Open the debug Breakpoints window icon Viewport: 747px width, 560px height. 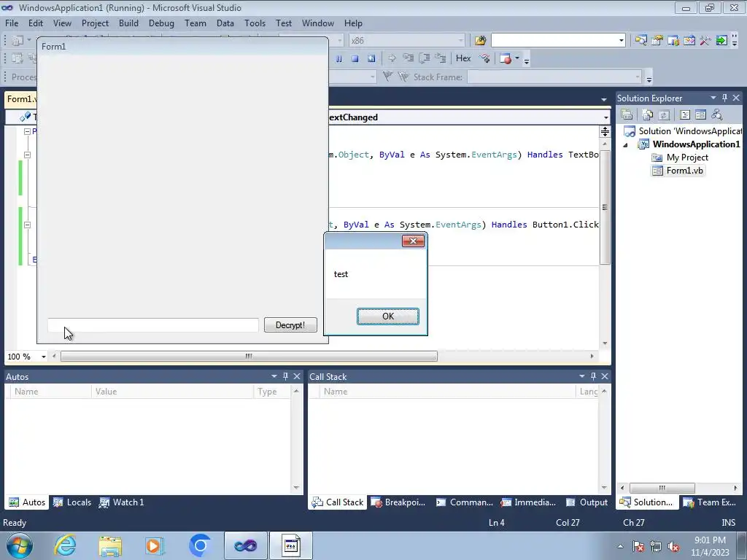pyautogui.click(x=506, y=58)
